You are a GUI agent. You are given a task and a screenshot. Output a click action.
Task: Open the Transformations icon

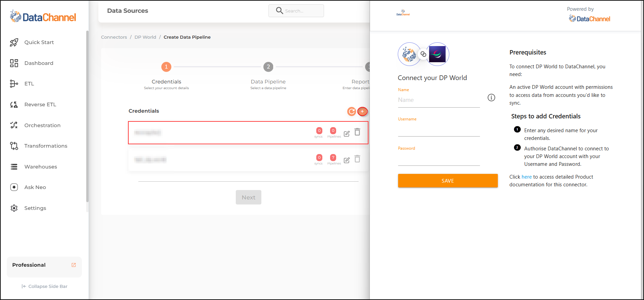(x=14, y=146)
